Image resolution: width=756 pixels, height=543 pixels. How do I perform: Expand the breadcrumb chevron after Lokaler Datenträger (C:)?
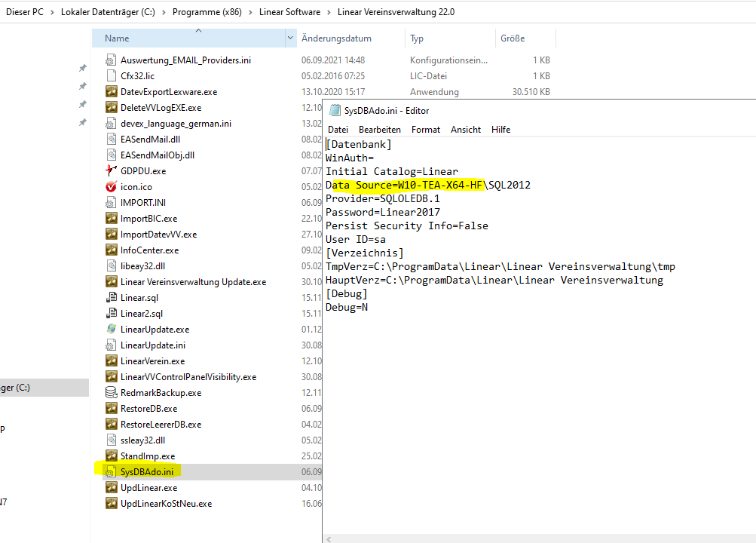164,12
